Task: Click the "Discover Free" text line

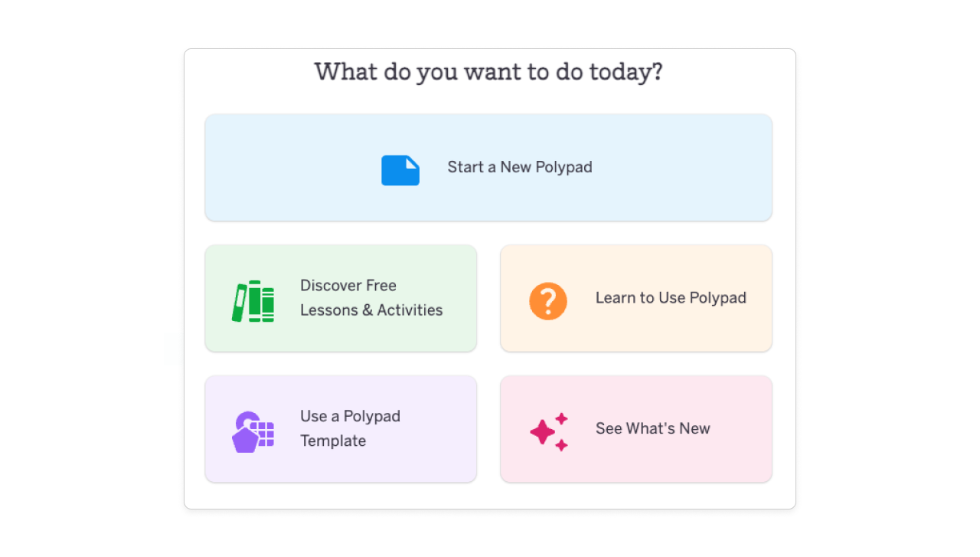Action: 348,286
